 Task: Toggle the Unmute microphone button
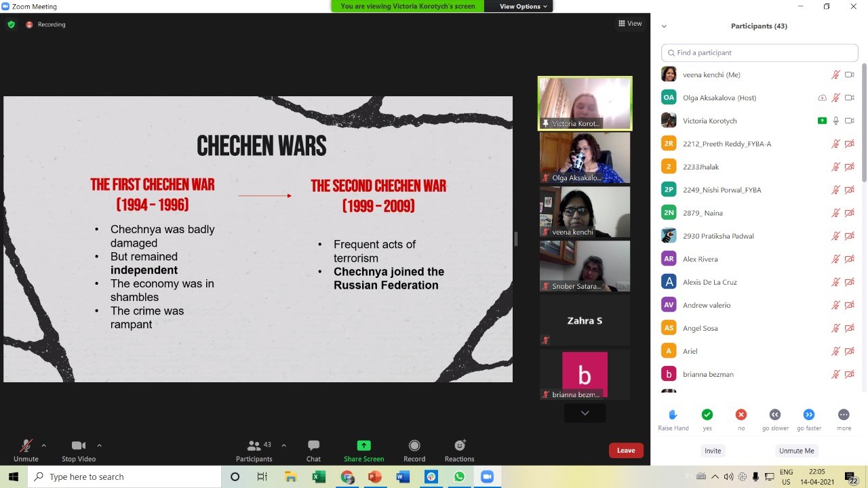coord(26,446)
